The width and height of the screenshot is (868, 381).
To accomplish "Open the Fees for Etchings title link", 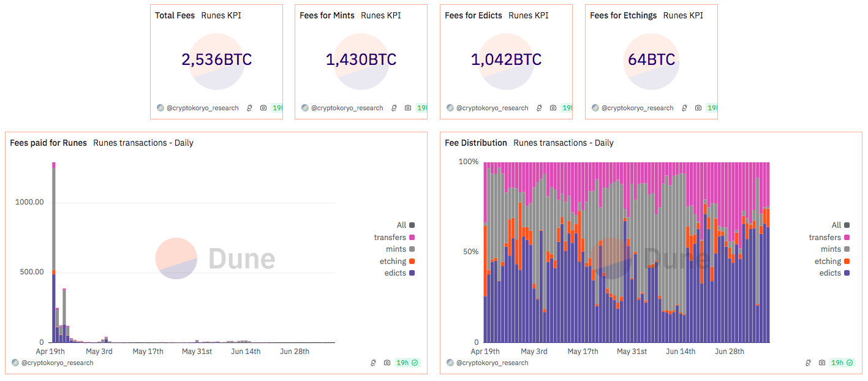I will 624,15.
